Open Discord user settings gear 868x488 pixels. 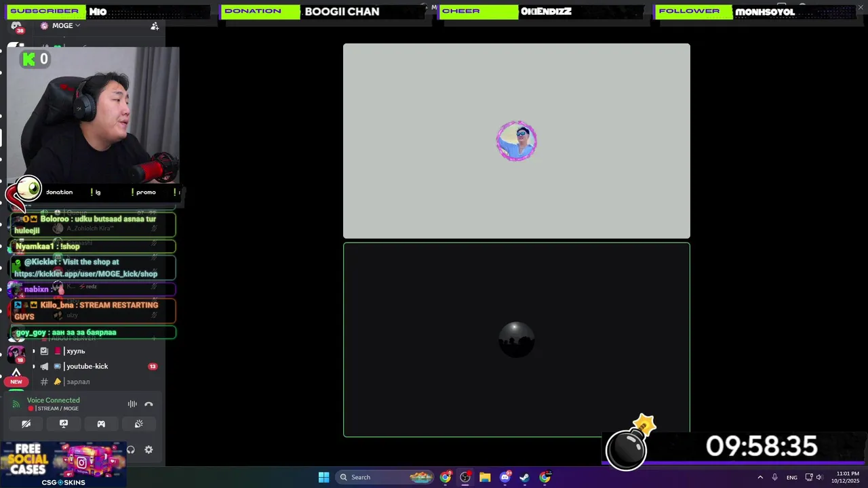pos(149,449)
